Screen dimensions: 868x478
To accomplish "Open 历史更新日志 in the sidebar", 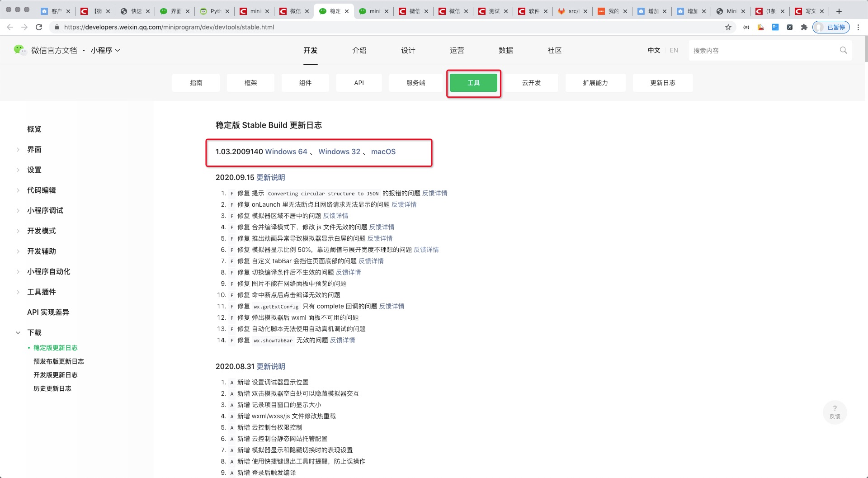I will (x=52, y=388).
